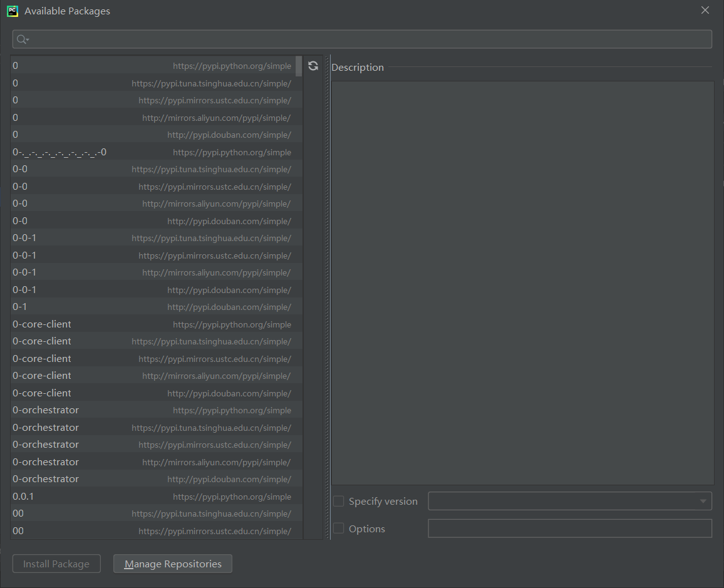Screen dimensions: 724x588
Task: Select 0-core-client from tsinghua mirror
Action: pyautogui.click(x=157, y=341)
